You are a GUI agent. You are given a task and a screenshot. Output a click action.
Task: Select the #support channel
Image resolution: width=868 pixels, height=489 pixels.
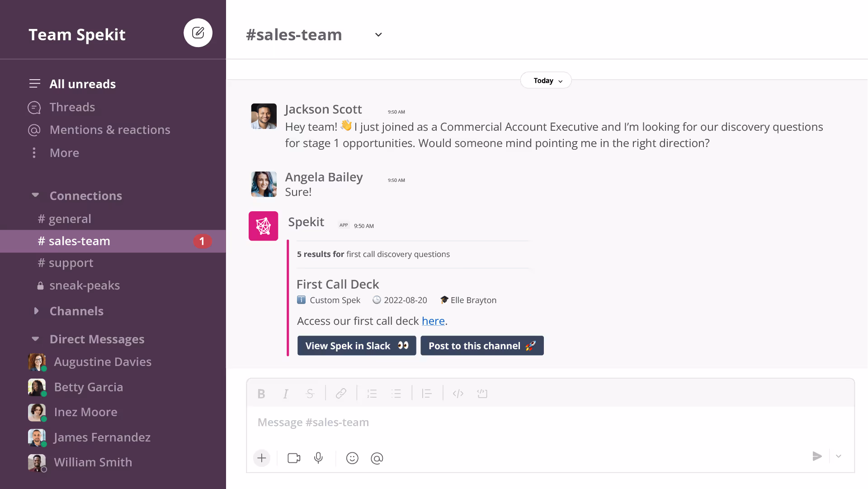tap(66, 263)
